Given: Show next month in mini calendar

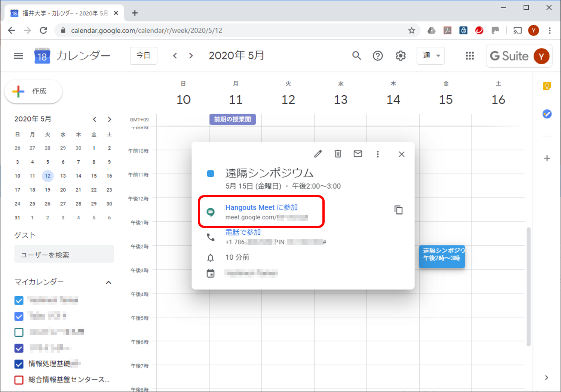Looking at the screenshot, I should click(x=109, y=120).
